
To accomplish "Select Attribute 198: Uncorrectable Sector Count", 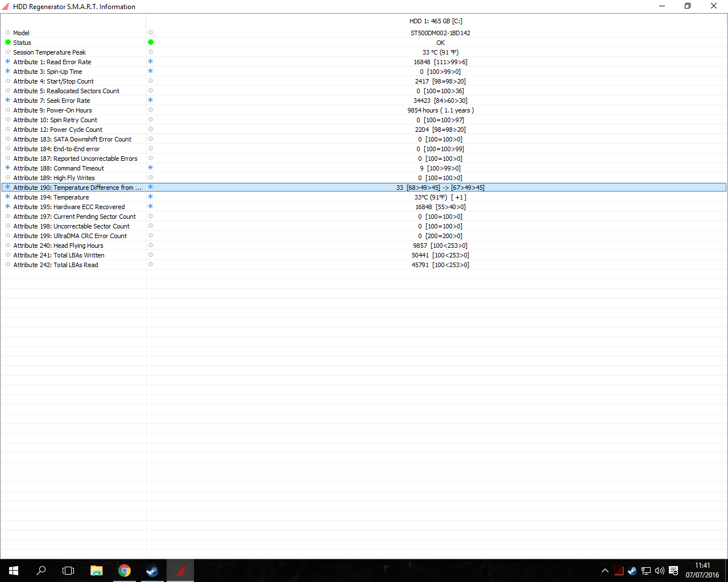I will pyautogui.click(x=72, y=226).
